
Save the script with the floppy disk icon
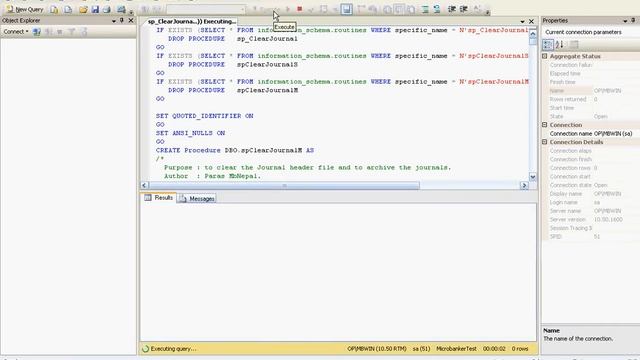pos(95,9)
